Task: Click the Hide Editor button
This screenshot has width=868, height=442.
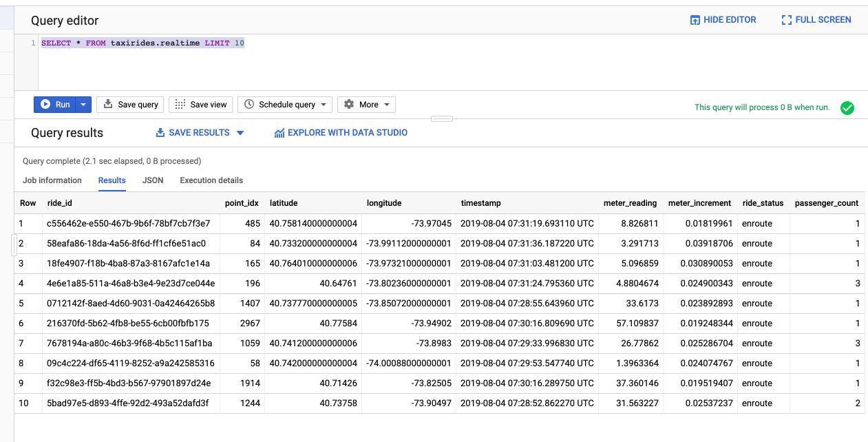Action: click(x=723, y=20)
